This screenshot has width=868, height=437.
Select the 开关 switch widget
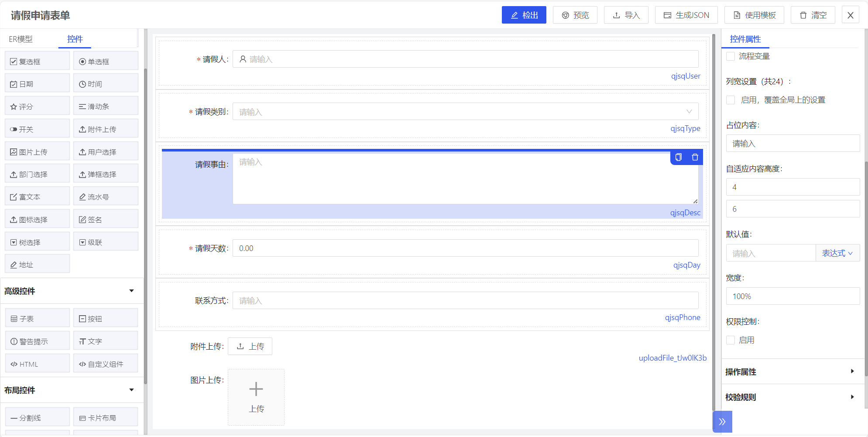[37, 129]
